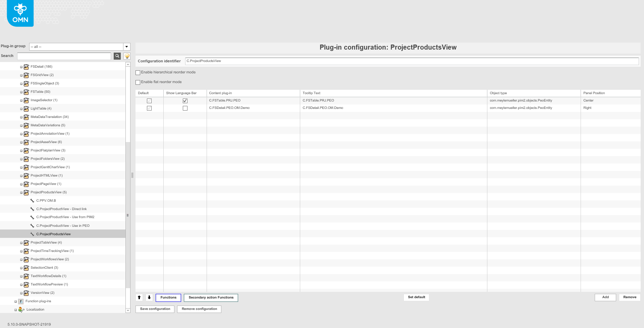Click the lightbulb hint icon beside search
Image resolution: width=644 pixels, height=328 pixels.
[x=127, y=56]
